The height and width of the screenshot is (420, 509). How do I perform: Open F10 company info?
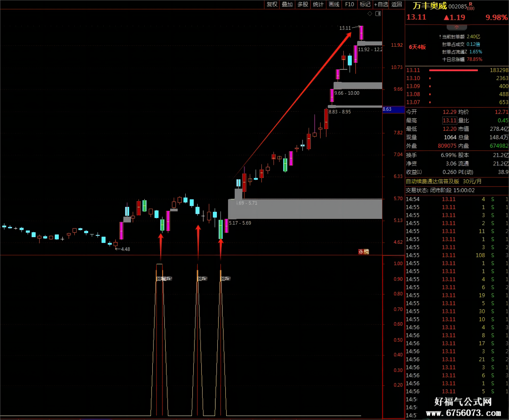[x=349, y=4]
